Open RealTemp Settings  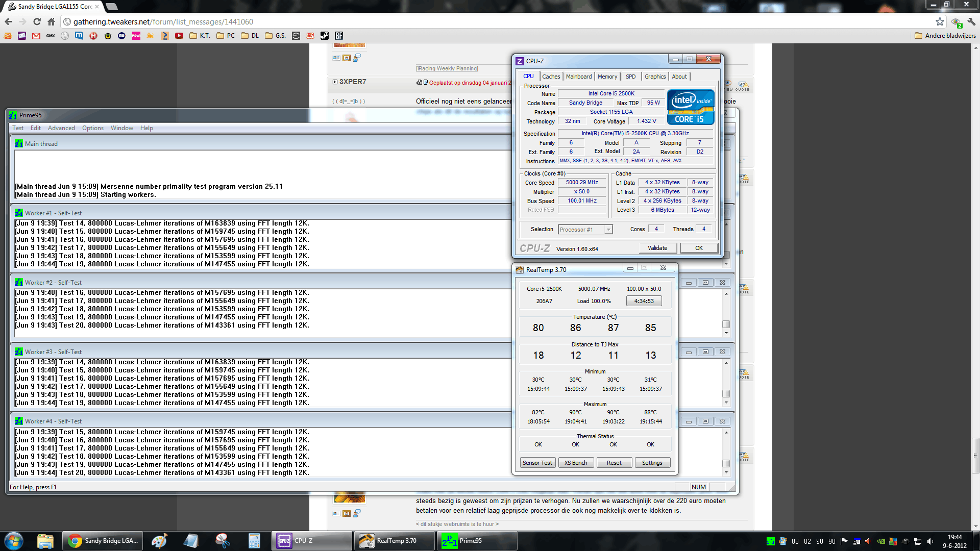pyautogui.click(x=652, y=463)
